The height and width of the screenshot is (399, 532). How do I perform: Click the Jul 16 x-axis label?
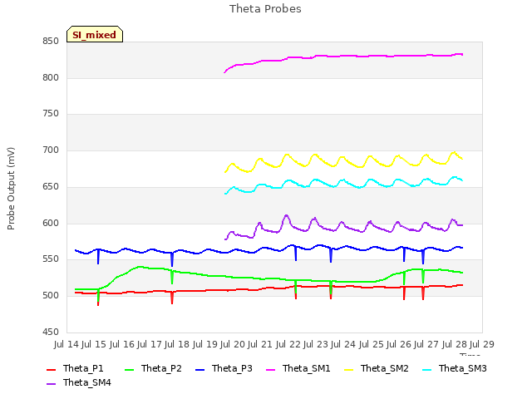click(122, 344)
